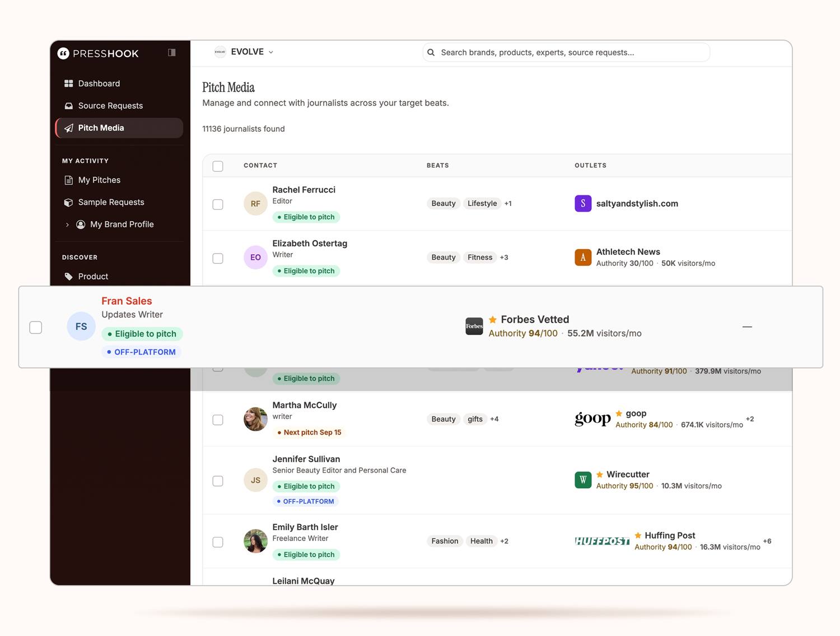Viewport: 840px width, 636px height.
Task: Open Emily Barth Isler's contact name
Action: click(x=305, y=527)
